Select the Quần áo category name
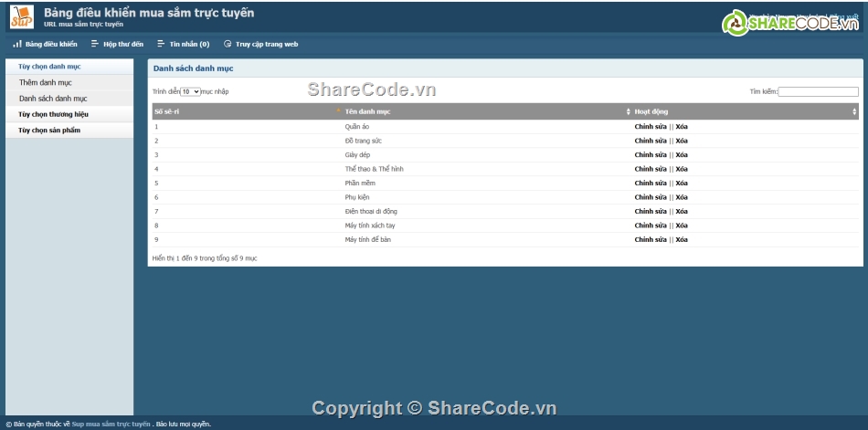The width and height of the screenshot is (868, 430). 357,127
